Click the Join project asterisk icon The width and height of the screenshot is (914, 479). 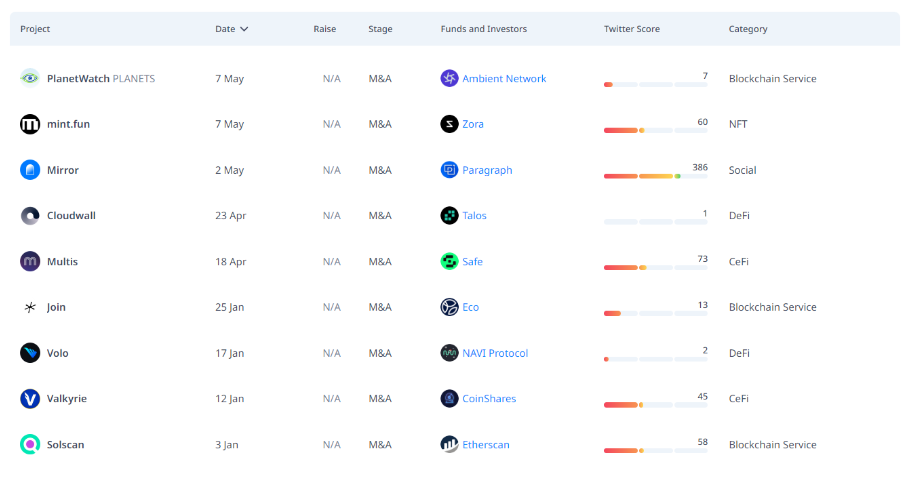coord(30,307)
